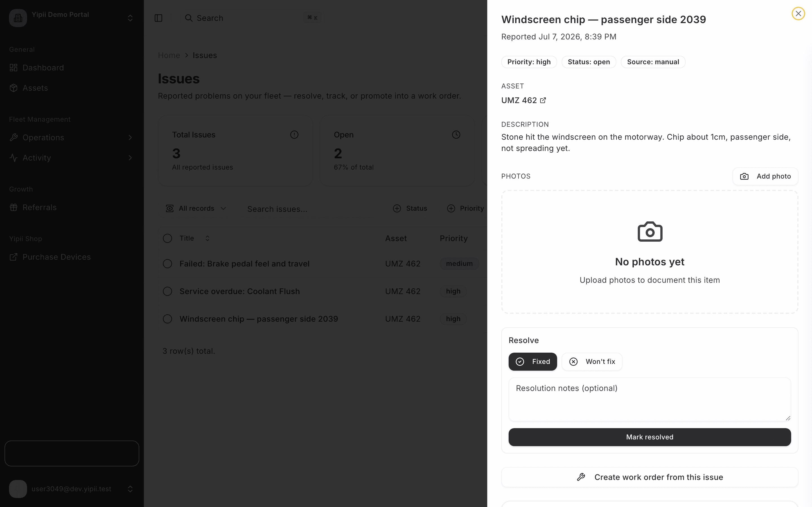Open the Status filter
Image resolution: width=812 pixels, height=507 pixels.
[410, 208]
